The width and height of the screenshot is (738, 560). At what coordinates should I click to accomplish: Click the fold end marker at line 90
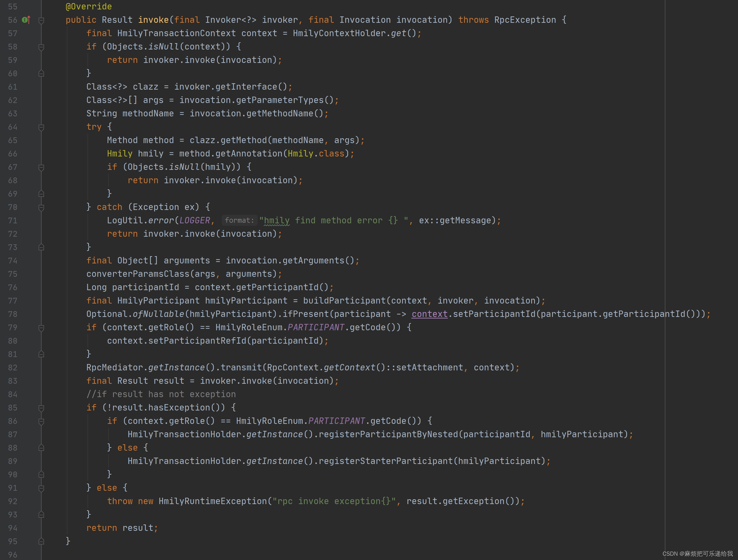(x=41, y=474)
